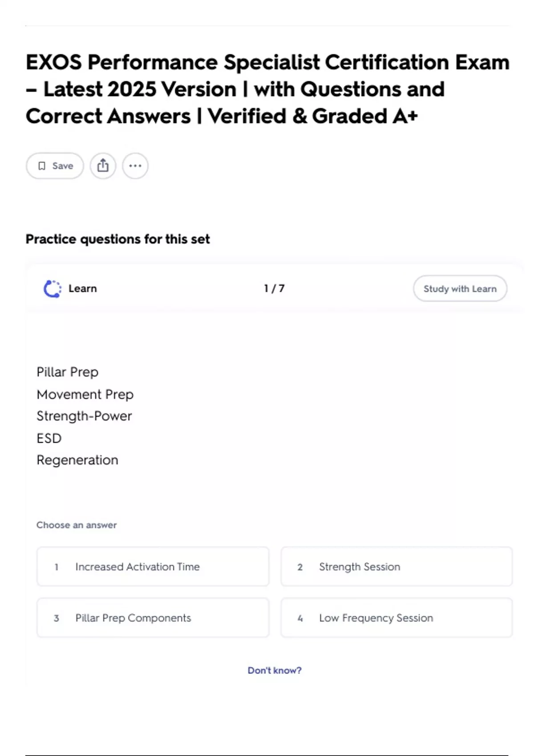Screen dimensions: 534x756
Task: Choose answer 2, Strength Session
Action: click(396, 567)
